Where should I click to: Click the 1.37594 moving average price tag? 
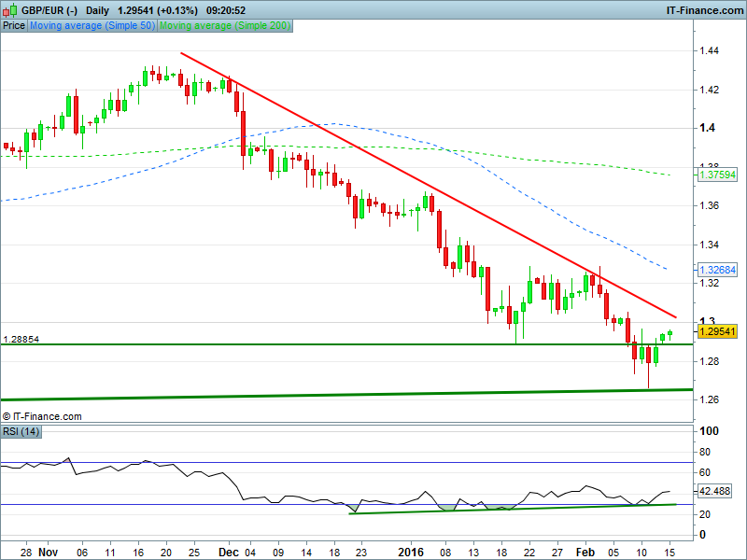tap(714, 175)
